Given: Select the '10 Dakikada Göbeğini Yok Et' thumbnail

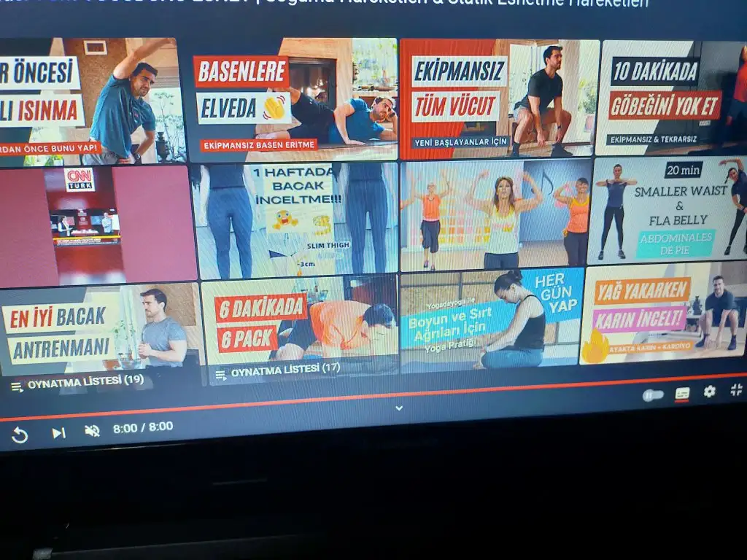Looking at the screenshot, I should pos(671,97).
